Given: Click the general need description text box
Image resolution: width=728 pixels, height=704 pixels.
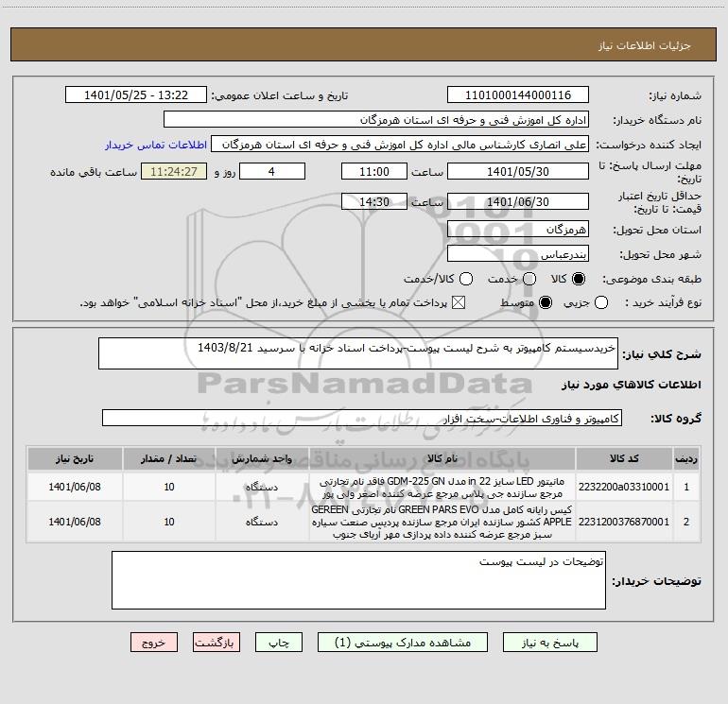Looking at the screenshot, I should click(x=358, y=353).
